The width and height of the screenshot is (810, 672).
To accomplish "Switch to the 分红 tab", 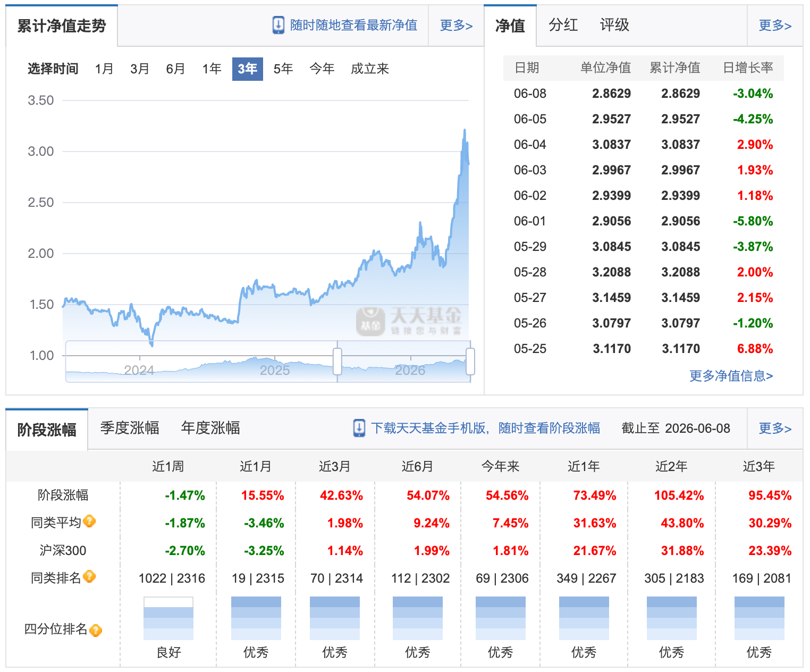I will (x=563, y=25).
